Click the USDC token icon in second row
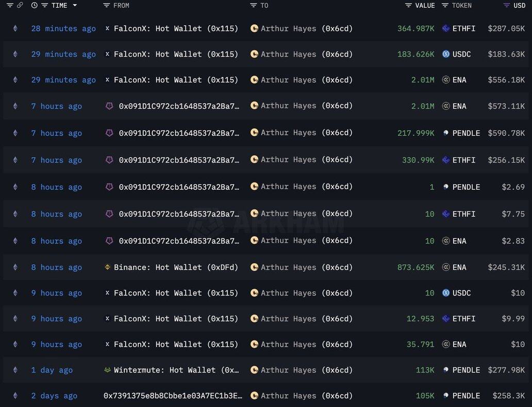The height and width of the screenshot is (407, 532). click(446, 54)
